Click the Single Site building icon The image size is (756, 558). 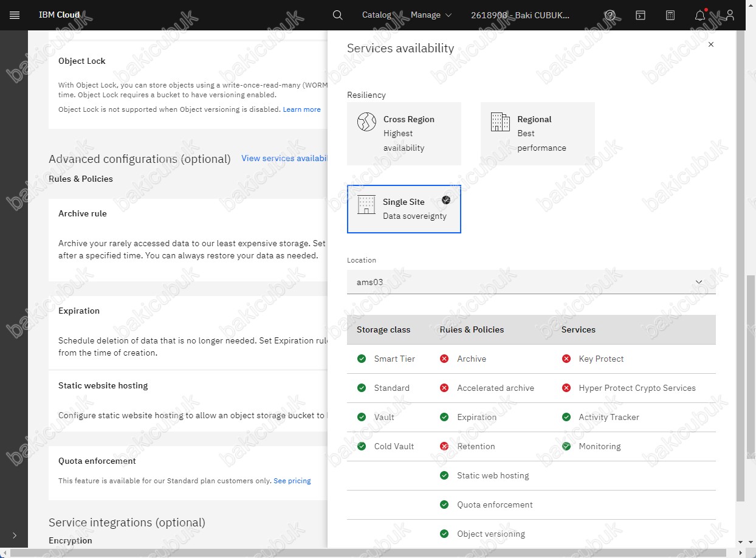[x=366, y=204]
